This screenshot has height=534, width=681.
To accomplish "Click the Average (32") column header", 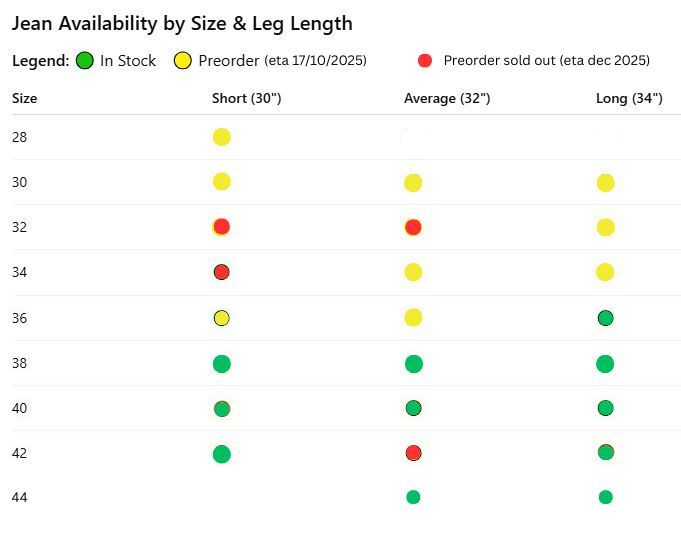I will [447, 99].
